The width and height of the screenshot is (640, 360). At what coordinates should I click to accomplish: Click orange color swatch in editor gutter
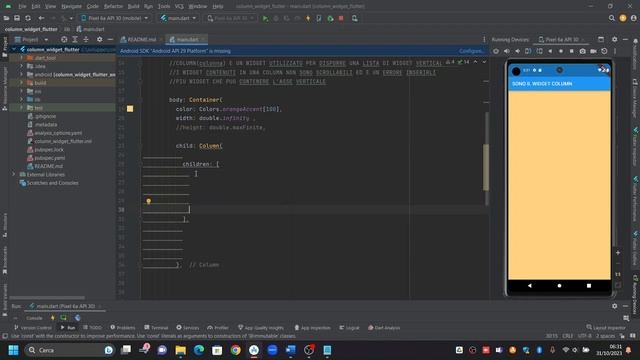point(130,109)
